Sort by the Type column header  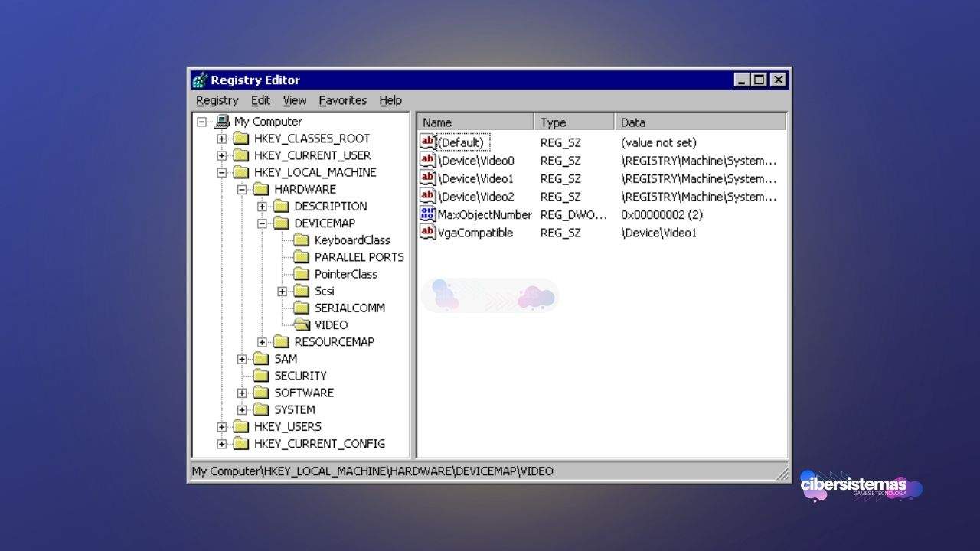click(x=574, y=122)
